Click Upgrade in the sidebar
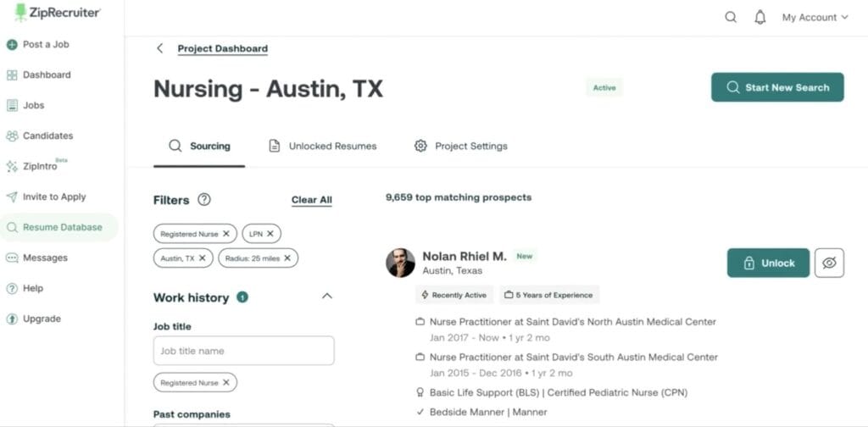Screen dimensions: 868x427 pyautogui.click(x=33, y=319)
